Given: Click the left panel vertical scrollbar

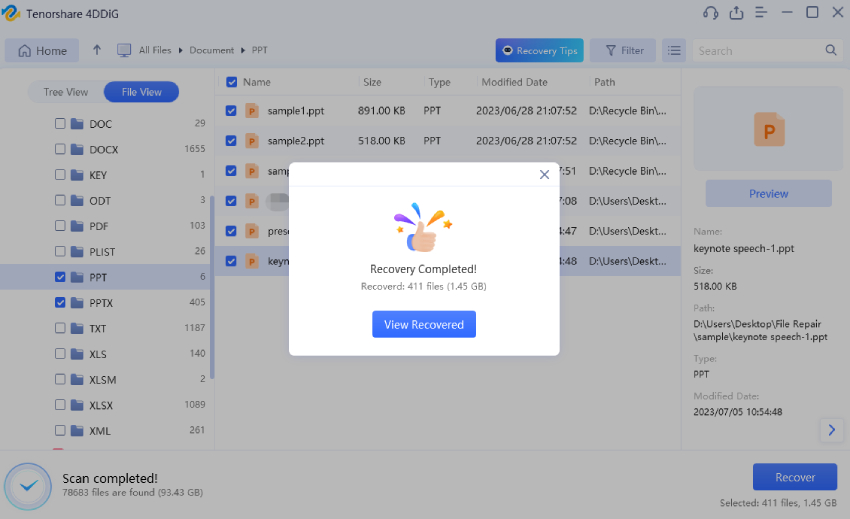Looking at the screenshot, I should [x=212, y=287].
